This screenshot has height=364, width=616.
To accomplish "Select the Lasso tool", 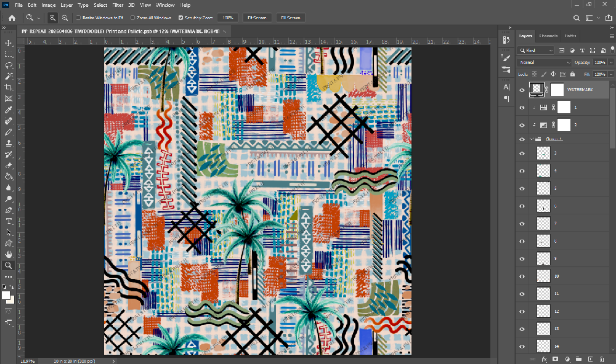I will tap(8, 65).
